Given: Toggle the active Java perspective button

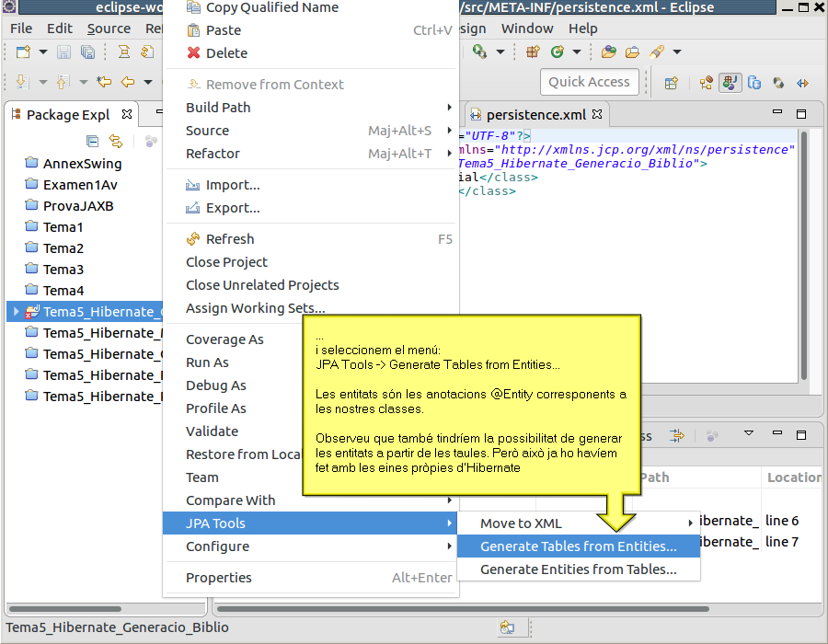Looking at the screenshot, I should coord(730,83).
